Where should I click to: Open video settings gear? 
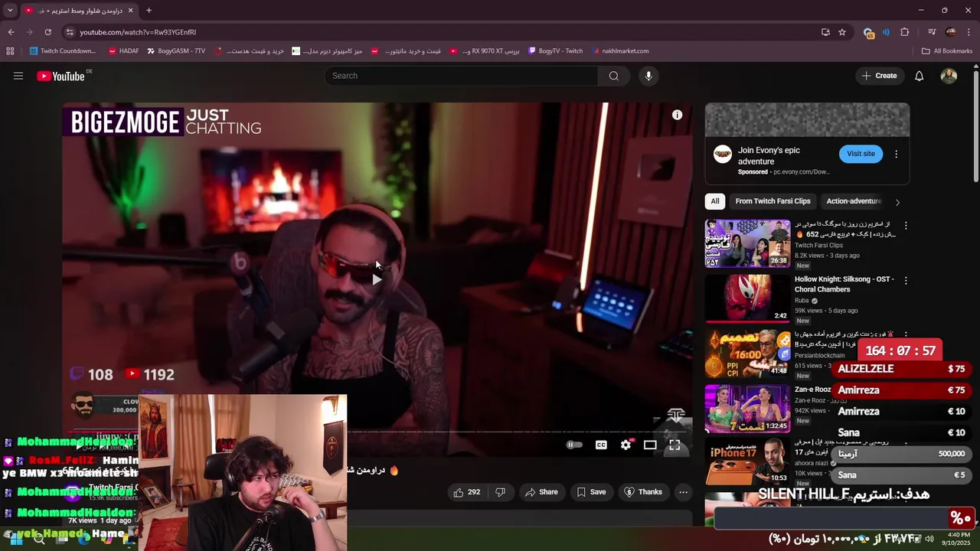pos(626,445)
